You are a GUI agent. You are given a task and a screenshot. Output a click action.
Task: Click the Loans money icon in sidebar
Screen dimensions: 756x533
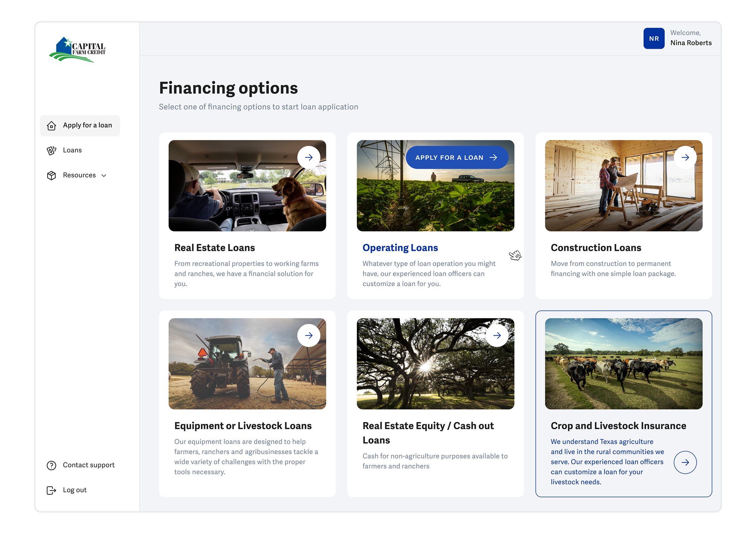(51, 150)
